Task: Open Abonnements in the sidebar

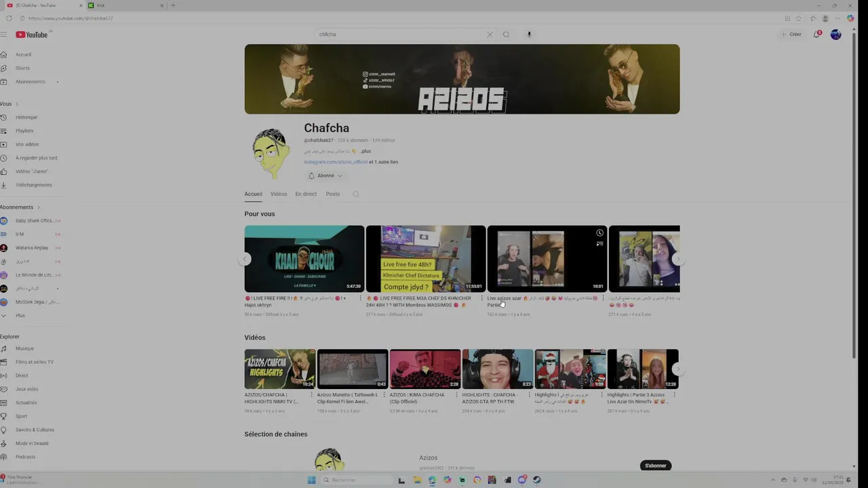Action: pos(31,81)
